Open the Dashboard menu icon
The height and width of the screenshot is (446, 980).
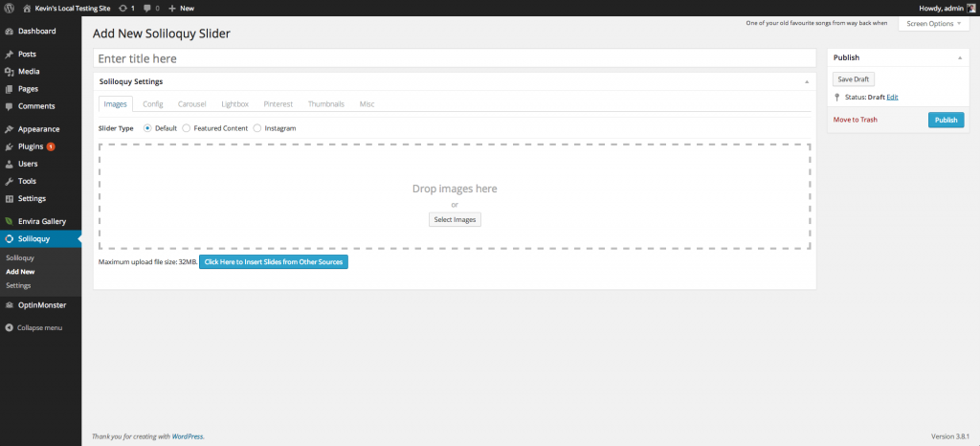tap(9, 32)
